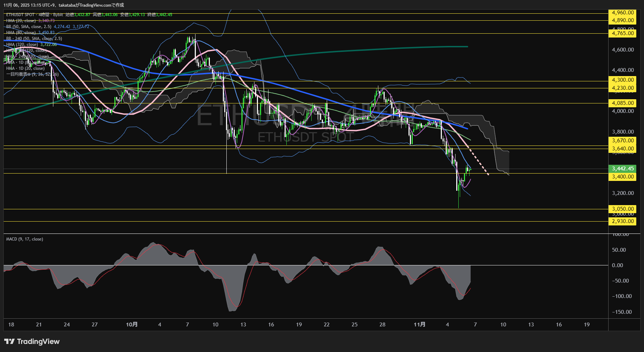The image size is (644, 352).
Task: Click the 10月 date on time axis
Action: pyautogui.click(x=132, y=325)
